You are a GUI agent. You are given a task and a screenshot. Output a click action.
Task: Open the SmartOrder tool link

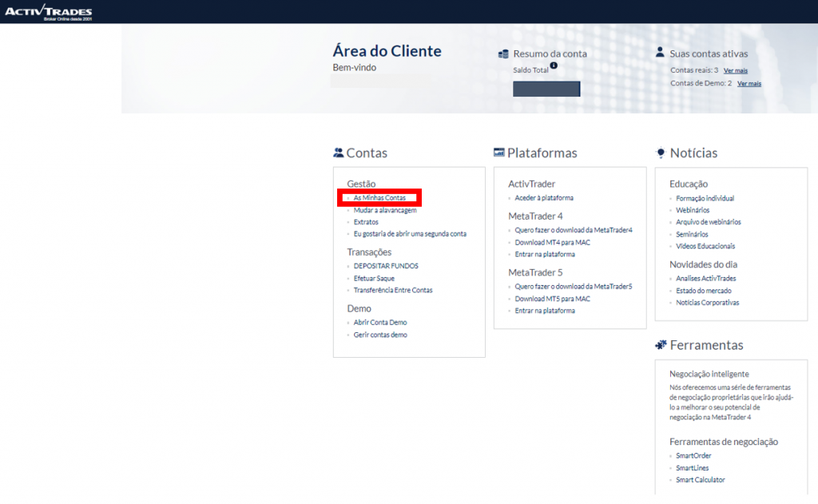tap(693, 455)
